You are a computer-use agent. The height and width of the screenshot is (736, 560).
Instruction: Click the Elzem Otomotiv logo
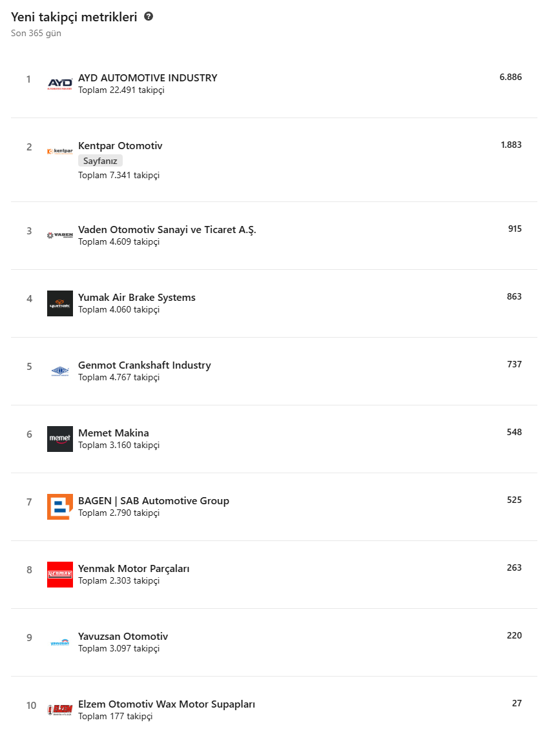59,711
